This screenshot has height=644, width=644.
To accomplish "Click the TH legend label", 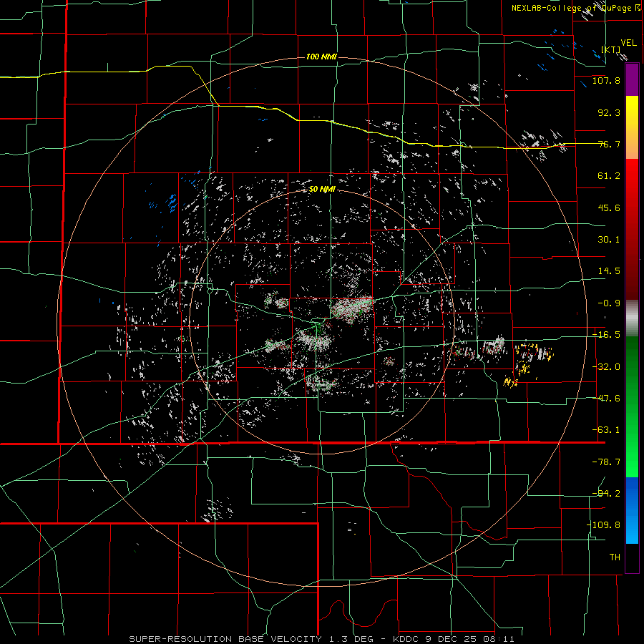I will 615,557.
